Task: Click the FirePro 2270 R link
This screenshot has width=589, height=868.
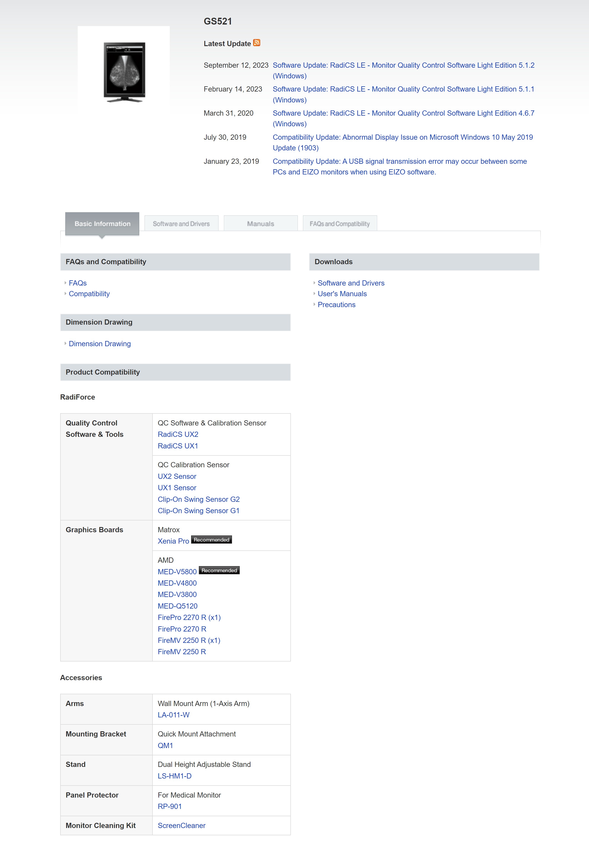Action: (182, 629)
